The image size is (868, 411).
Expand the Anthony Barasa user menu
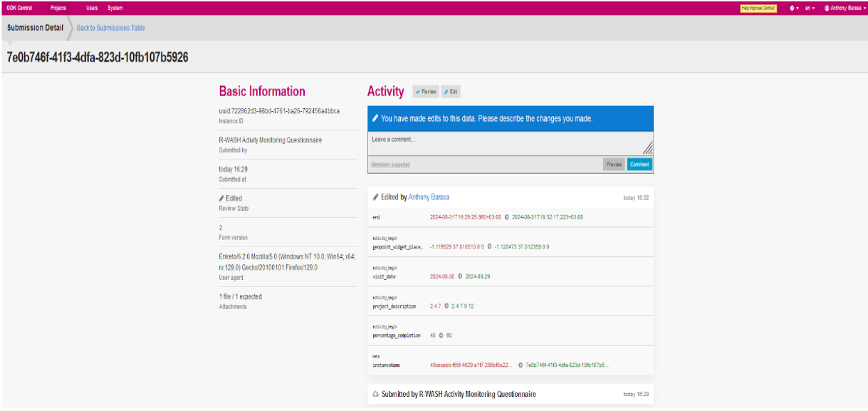pyautogui.click(x=844, y=8)
